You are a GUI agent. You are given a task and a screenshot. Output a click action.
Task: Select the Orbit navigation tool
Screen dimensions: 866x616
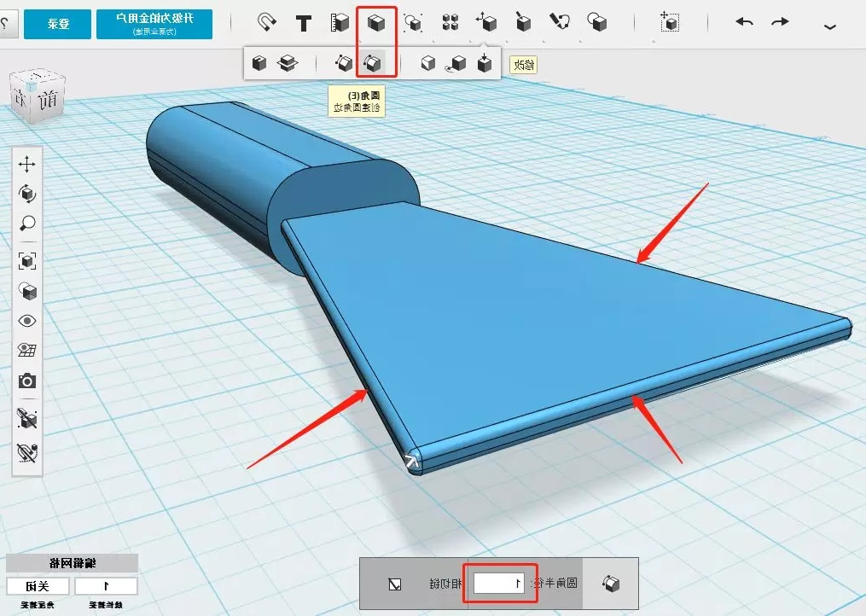(27, 194)
